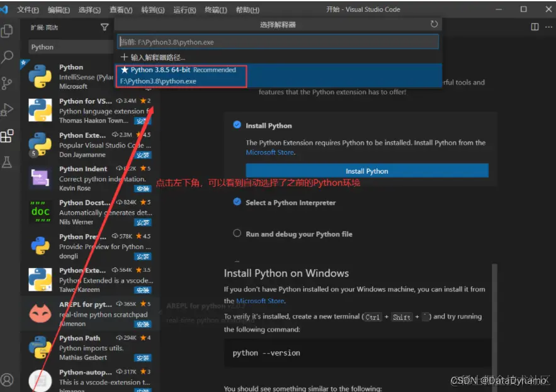
Task: Open Microsoft Store link under Install Python step
Action: (x=270, y=152)
